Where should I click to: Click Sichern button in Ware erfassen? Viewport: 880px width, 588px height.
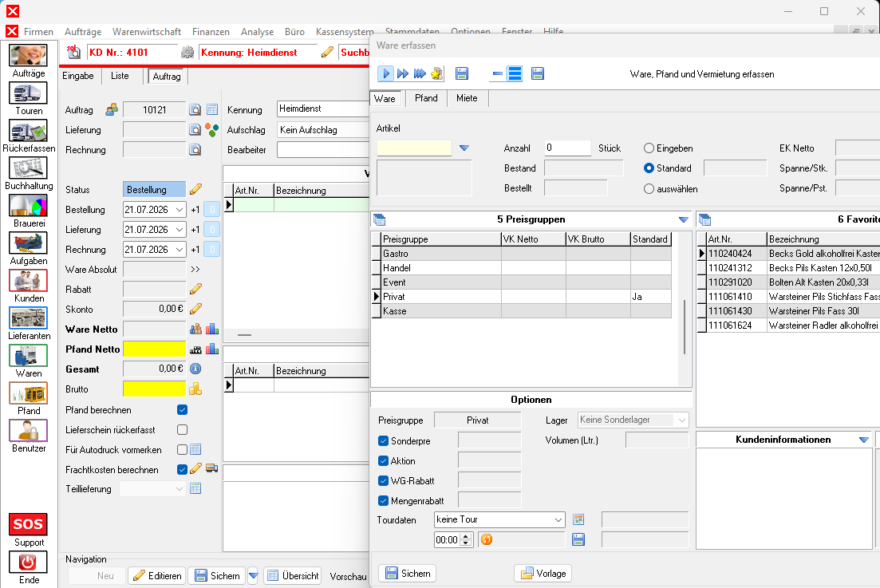[408, 574]
